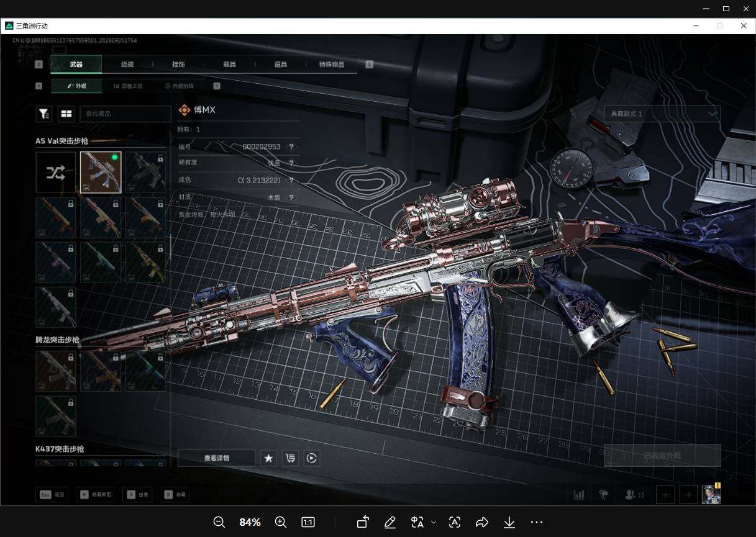Click the skin name 傅MX

click(204, 110)
